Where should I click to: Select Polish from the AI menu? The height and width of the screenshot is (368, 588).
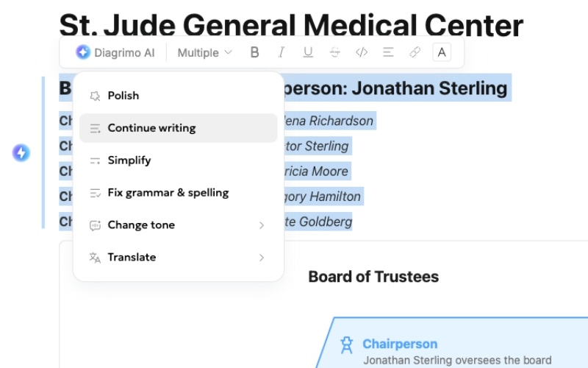[x=123, y=96]
